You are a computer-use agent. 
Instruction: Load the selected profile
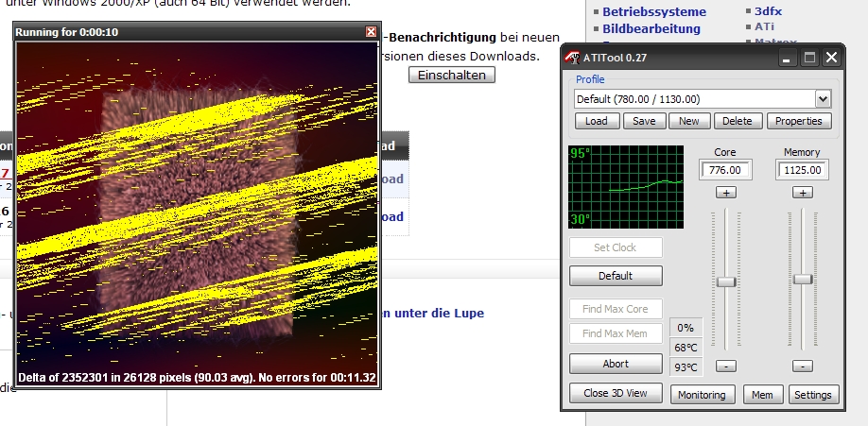(x=597, y=121)
